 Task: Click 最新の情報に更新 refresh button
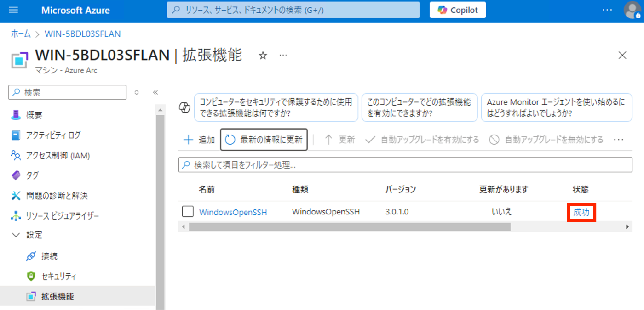[264, 140]
